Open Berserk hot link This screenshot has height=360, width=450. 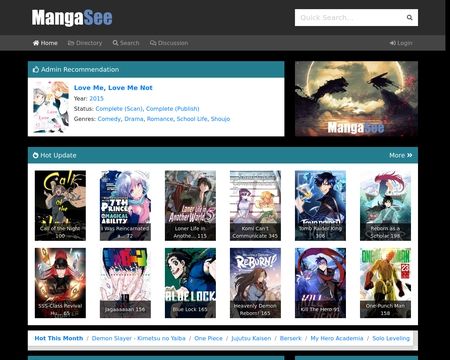(x=291, y=338)
